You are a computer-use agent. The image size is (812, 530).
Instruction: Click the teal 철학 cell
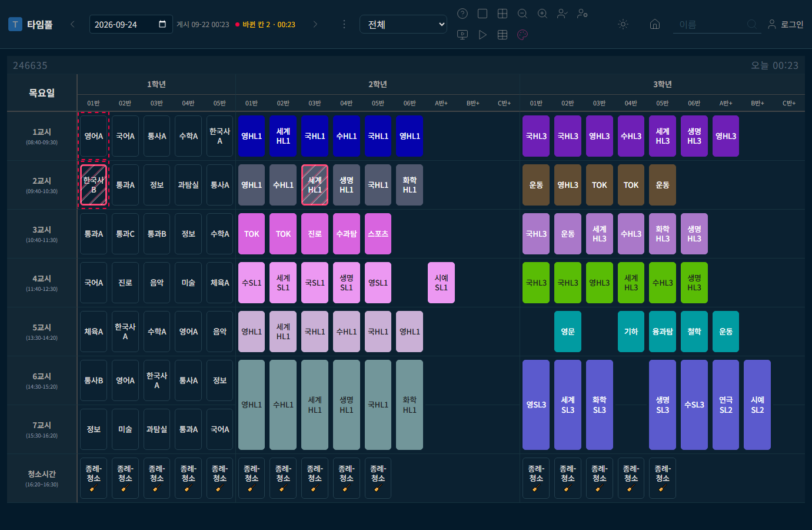point(694,332)
